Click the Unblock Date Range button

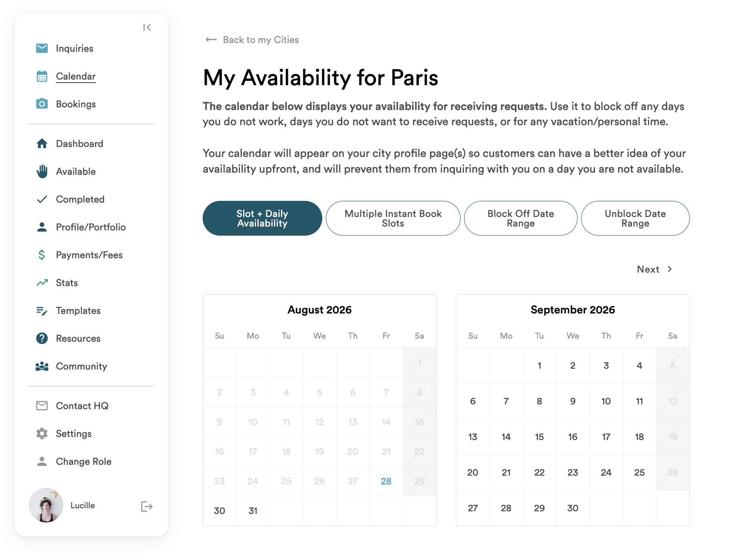[x=635, y=218]
